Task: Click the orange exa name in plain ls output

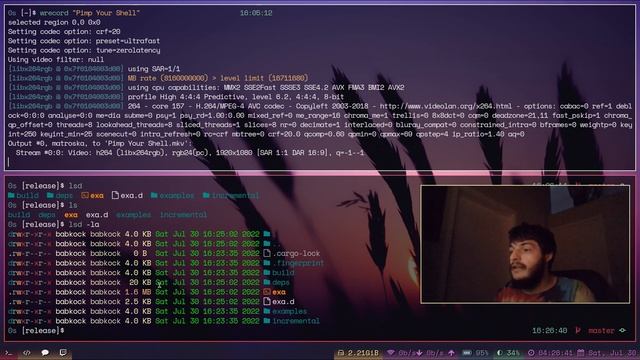Action: click(x=71, y=215)
